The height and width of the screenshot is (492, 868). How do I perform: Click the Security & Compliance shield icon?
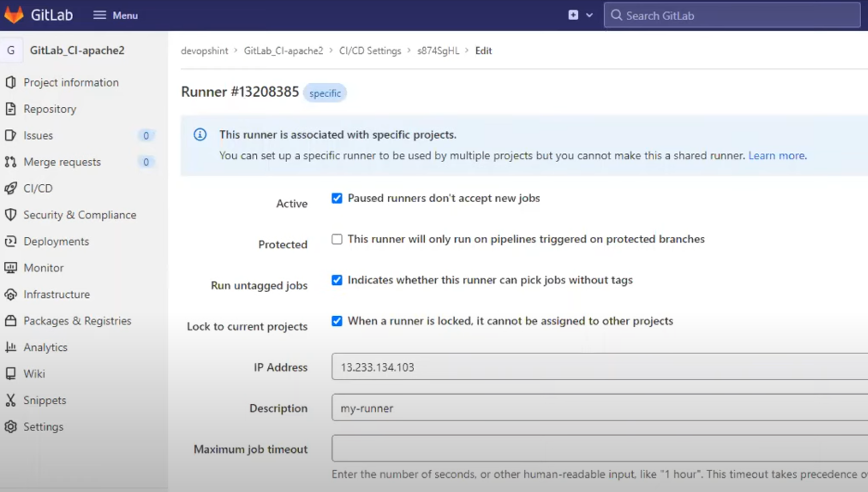pos(10,215)
